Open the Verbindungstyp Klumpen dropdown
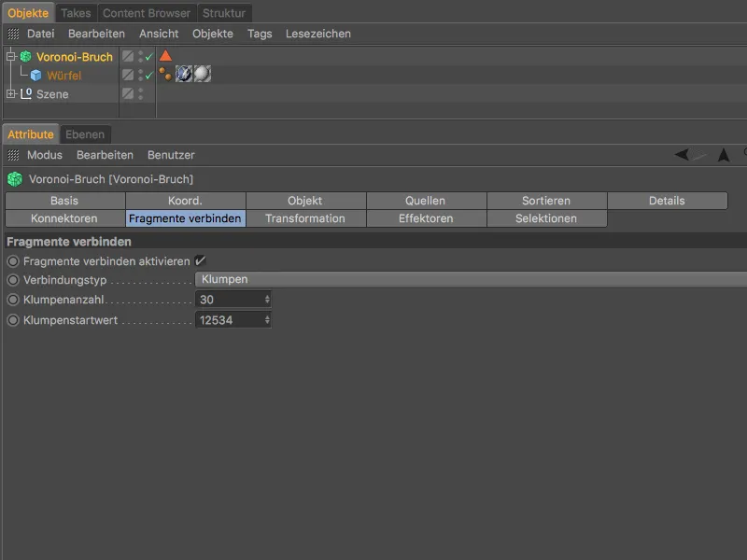Viewport: 747px width, 560px height. coord(471,279)
